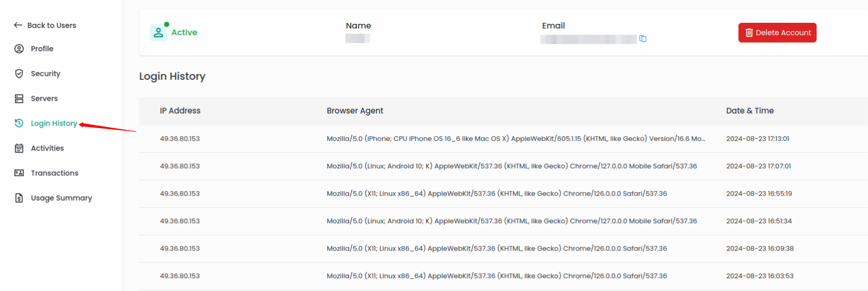Click the Security shield icon
The height and width of the screenshot is (291, 868).
[19, 74]
